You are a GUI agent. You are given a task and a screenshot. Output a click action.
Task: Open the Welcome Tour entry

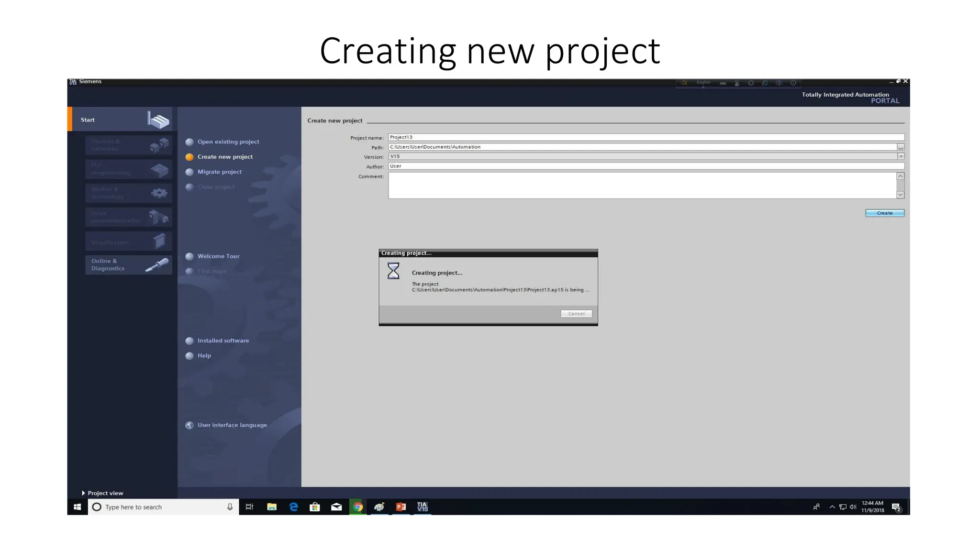pos(218,256)
